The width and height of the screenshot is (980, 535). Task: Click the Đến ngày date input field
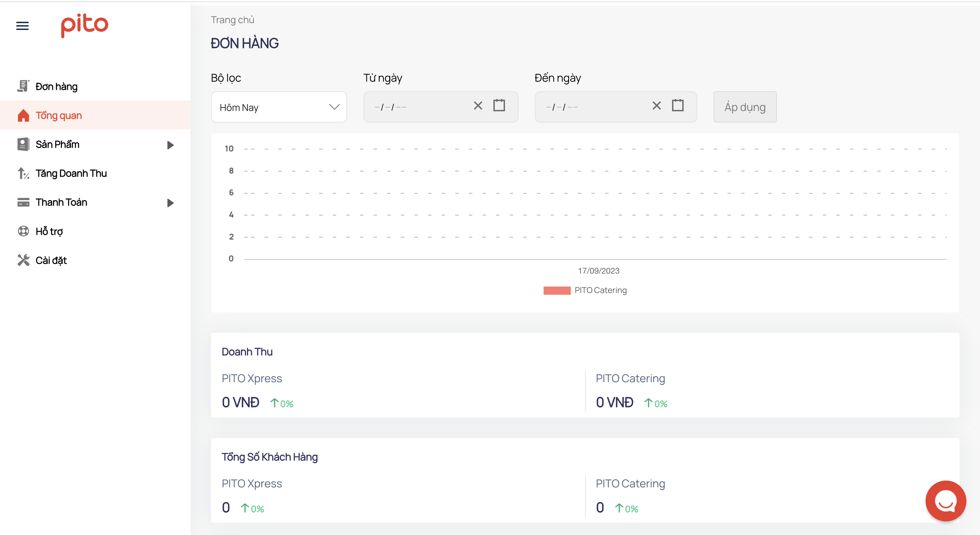(x=616, y=107)
